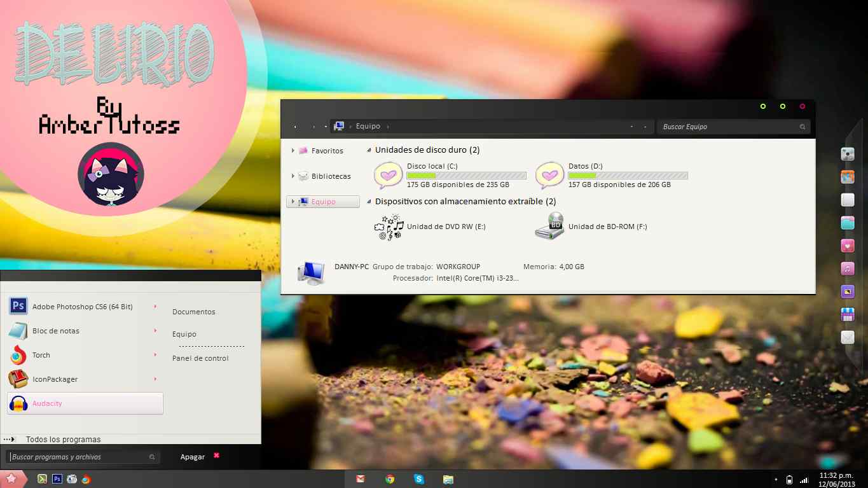Click the camera icon atop the side dock
The image size is (868, 488).
(x=847, y=154)
